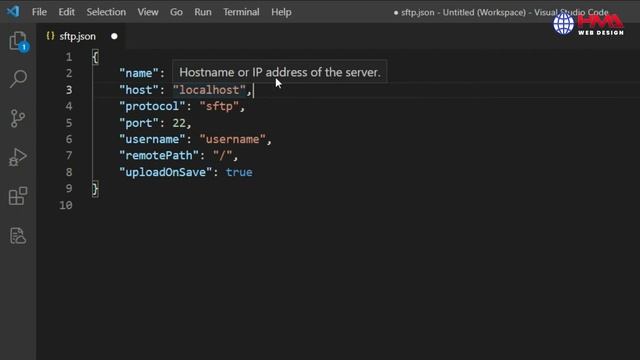This screenshot has width=640, height=360.
Task: Open Run and Debug view icon
Action: tap(18, 157)
